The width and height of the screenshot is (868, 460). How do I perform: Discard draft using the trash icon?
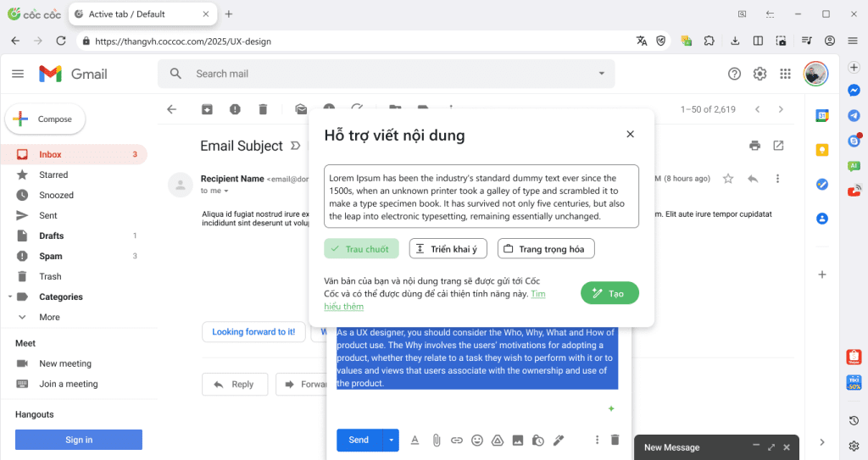[615, 440]
